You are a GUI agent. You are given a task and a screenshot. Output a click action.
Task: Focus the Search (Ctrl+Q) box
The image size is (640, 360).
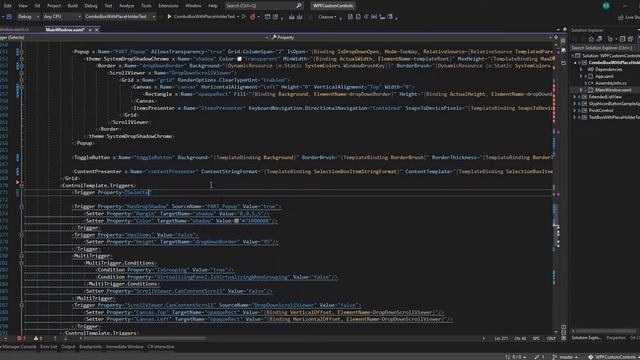pyautogui.click(x=264, y=6)
